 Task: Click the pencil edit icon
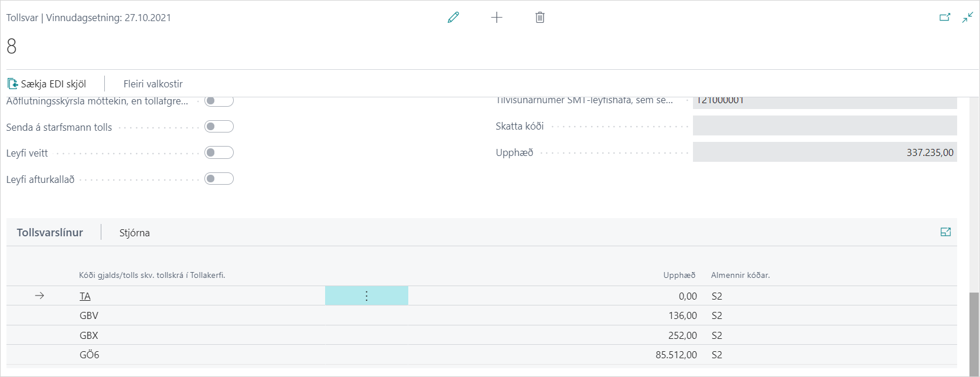[453, 18]
